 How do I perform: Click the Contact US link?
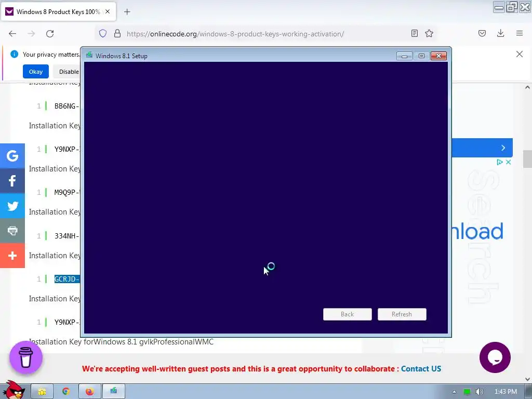(x=421, y=369)
